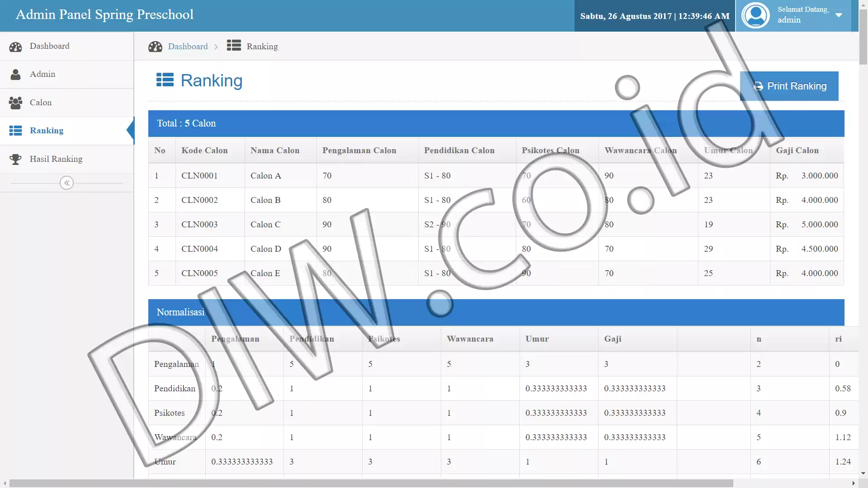This screenshot has height=488, width=868.
Task: Click the scroll-right arrow at bottom
Action: 854,483
